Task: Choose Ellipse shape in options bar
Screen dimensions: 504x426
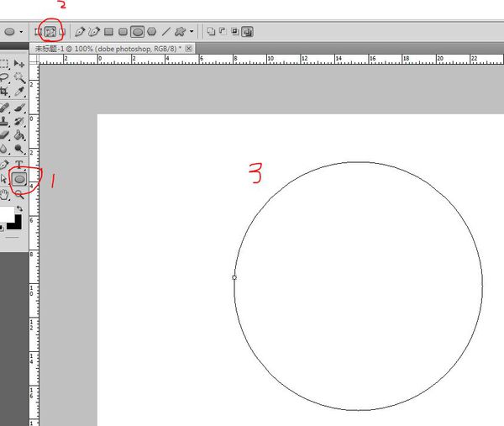Action: coord(137,32)
